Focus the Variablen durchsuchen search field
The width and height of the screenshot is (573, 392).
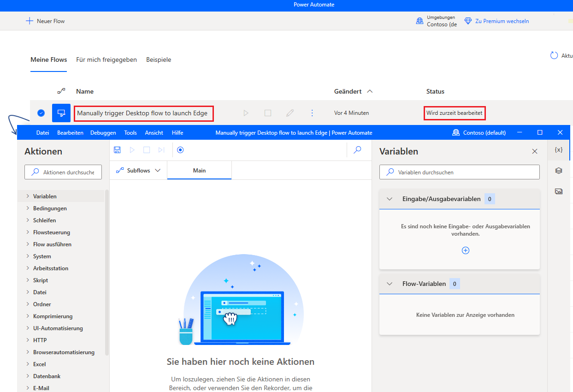pyautogui.click(x=460, y=172)
